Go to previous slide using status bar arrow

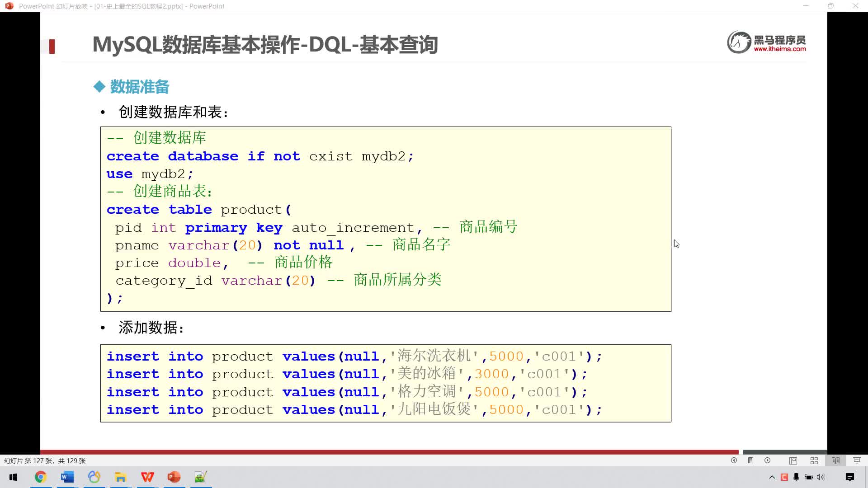[x=734, y=460]
